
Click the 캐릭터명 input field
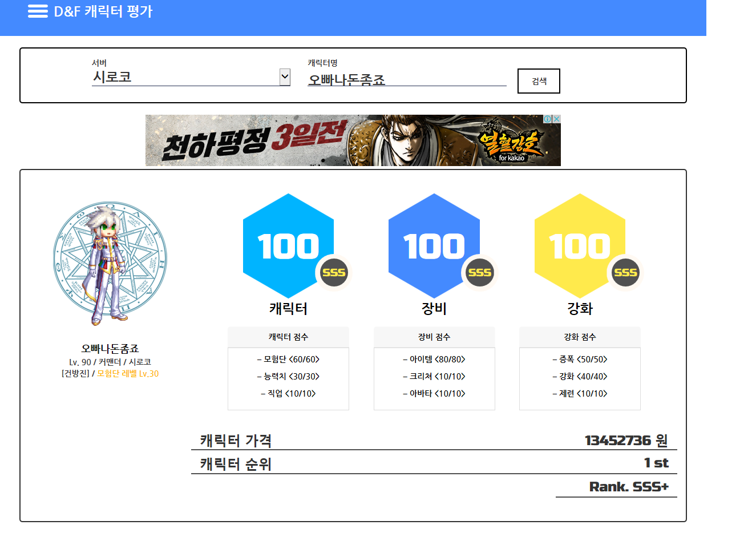(406, 79)
